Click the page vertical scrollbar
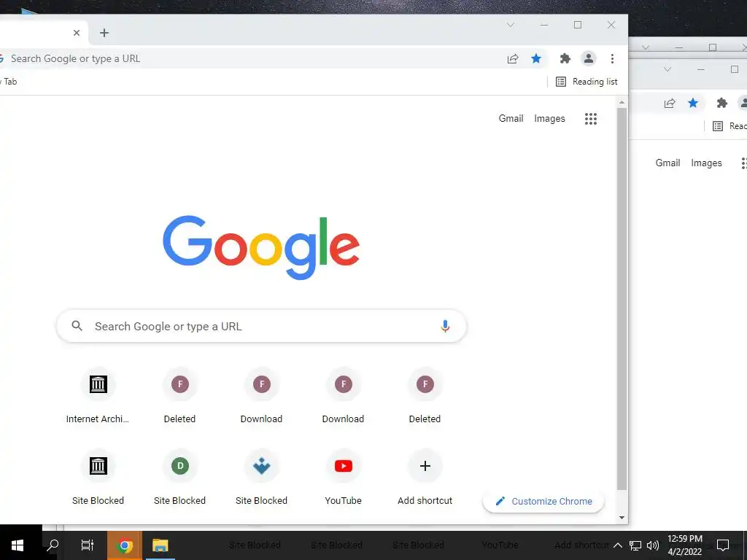Screen dimensions: 747x560 click(622, 299)
